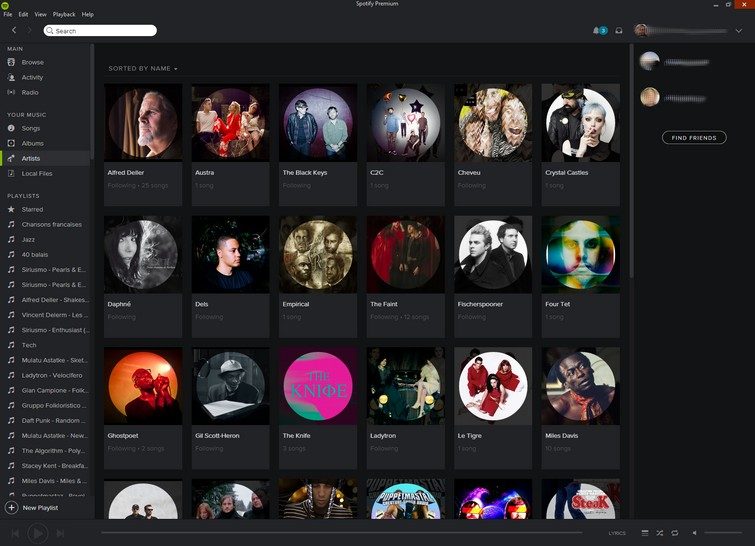Click the plus icon for New Playlist
This screenshot has width=755, height=546.
tap(12, 507)
